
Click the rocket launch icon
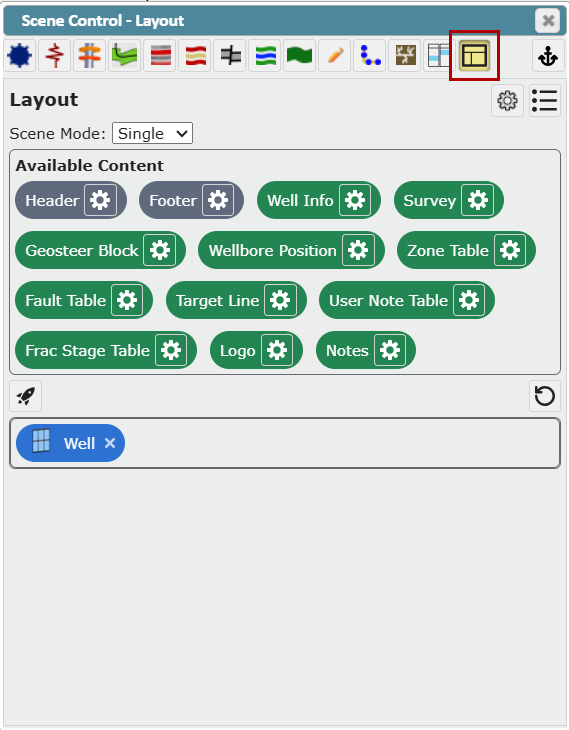[26, 396]
